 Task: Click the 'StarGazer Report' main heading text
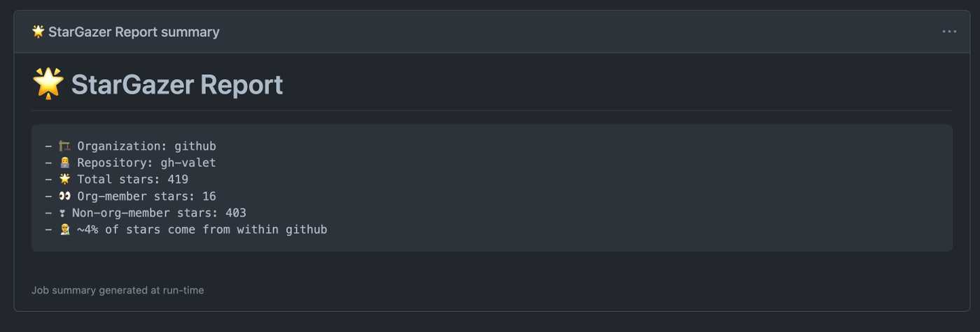pos(177,85)
